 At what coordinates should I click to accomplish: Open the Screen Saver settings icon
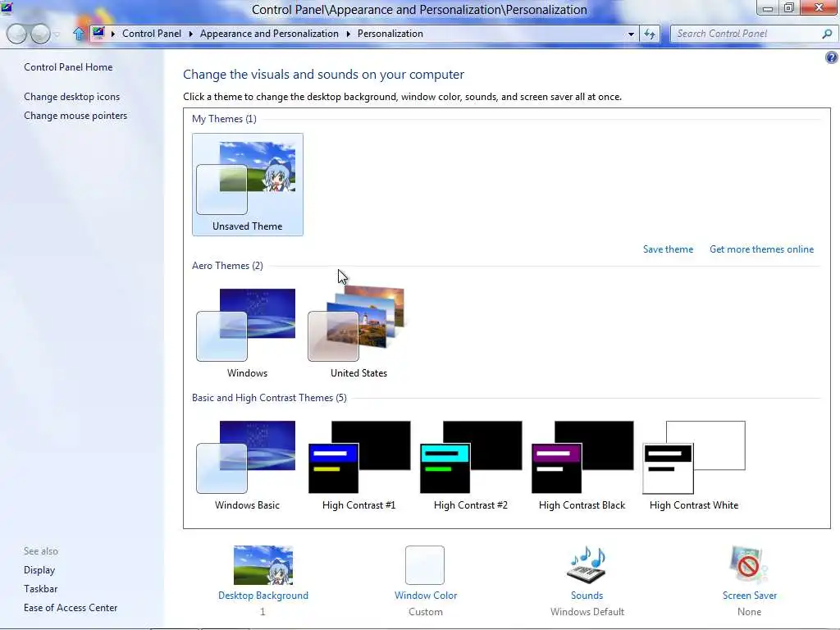pyautogui.click(x=749, y=564)
